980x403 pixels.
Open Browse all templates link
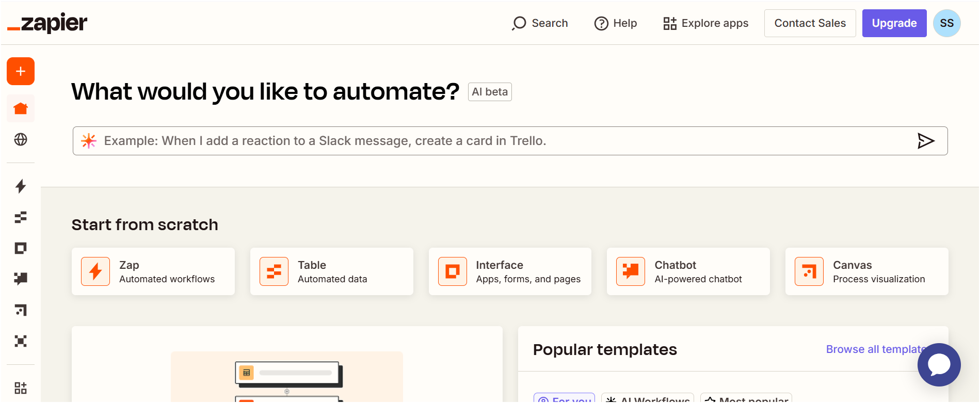876,349
